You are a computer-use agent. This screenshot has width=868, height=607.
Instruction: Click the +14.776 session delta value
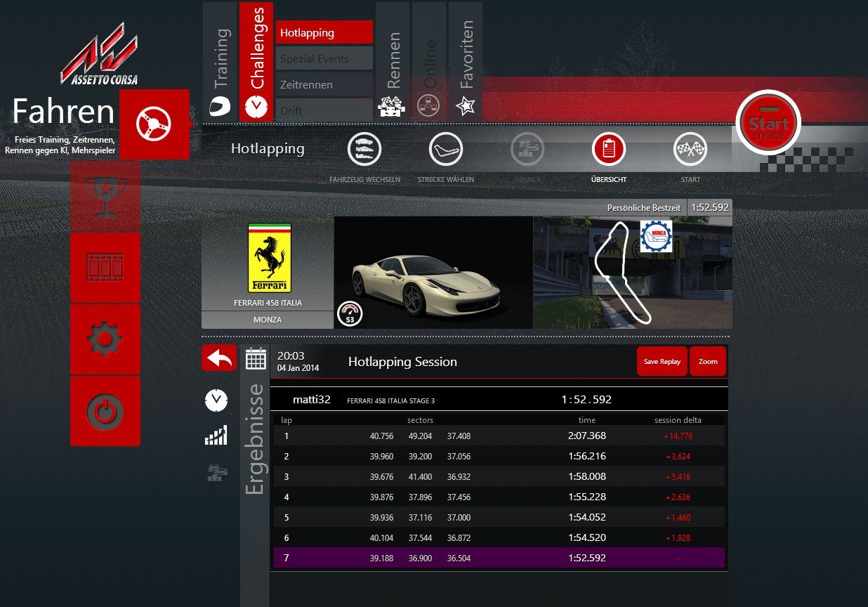coord(678,436)
